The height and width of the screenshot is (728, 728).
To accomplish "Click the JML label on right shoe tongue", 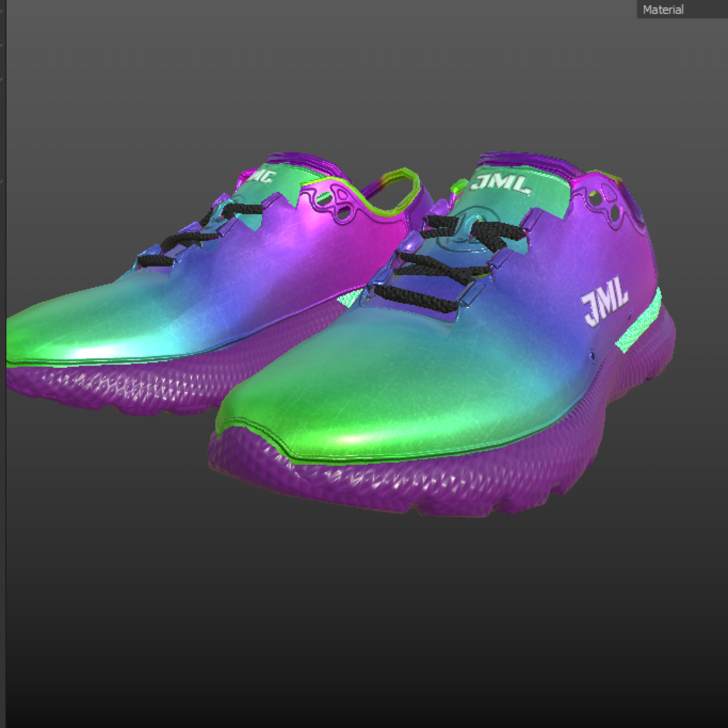I will [x=501, y=183].
